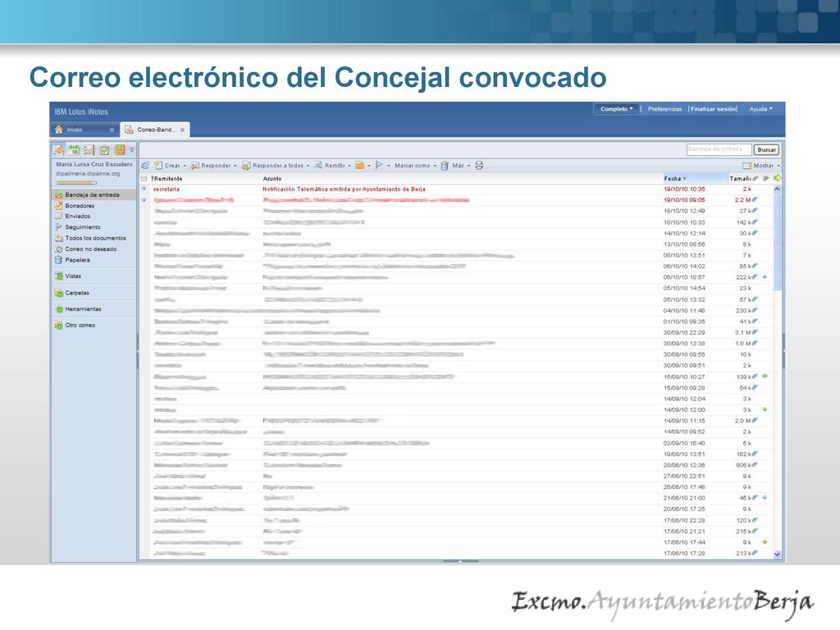This screenshot has height=630, width=840.
Task: Close the Inicio tab
Action: click(x=112, y=130)
